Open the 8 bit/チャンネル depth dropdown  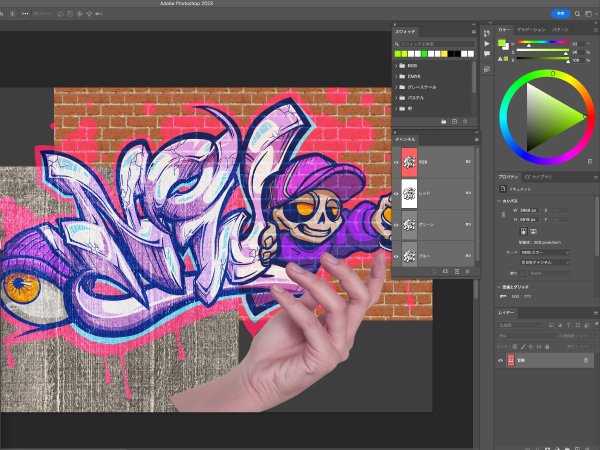[x=545, y=262]
